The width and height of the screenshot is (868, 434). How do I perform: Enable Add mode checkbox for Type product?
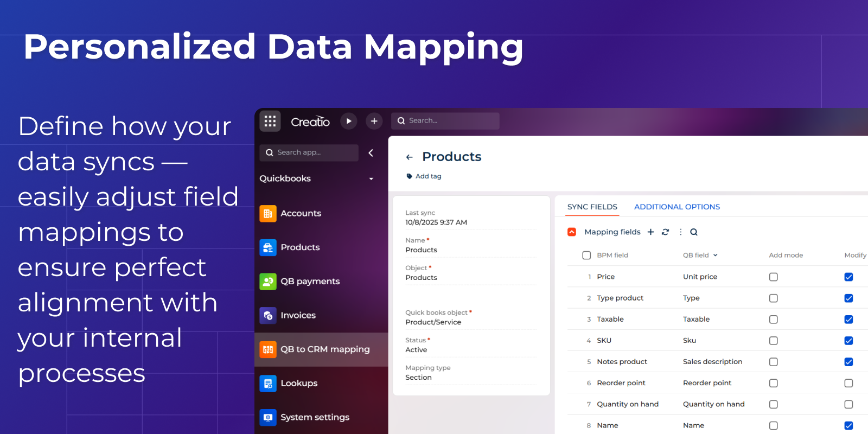point(774,298)
